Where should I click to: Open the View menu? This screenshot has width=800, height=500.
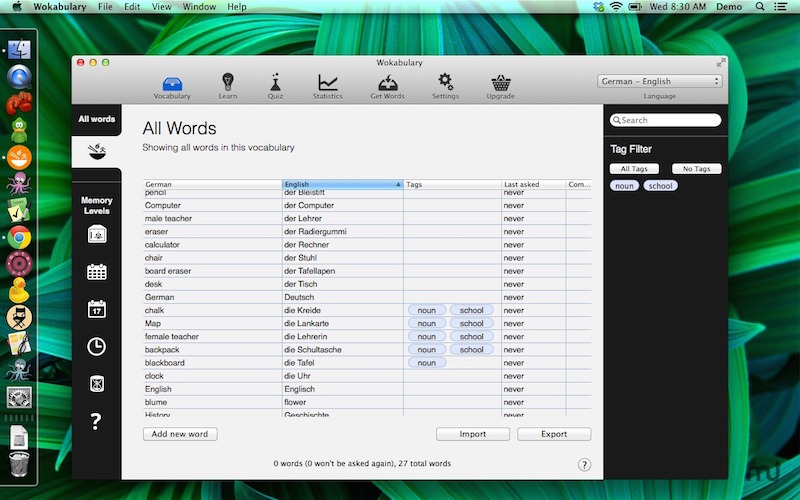coord(161,7)
